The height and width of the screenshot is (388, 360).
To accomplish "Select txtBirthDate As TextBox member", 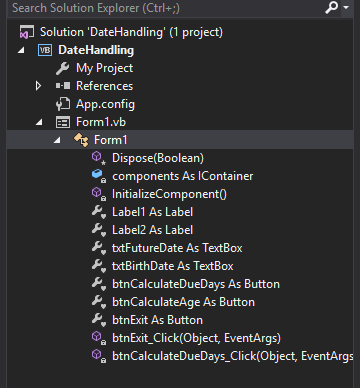I will point(173,266).
